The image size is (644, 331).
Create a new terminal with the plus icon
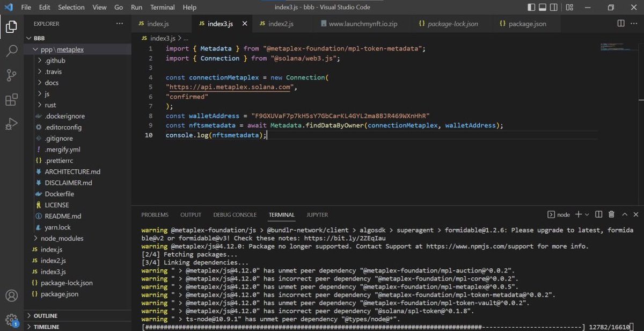click(578, 214)
